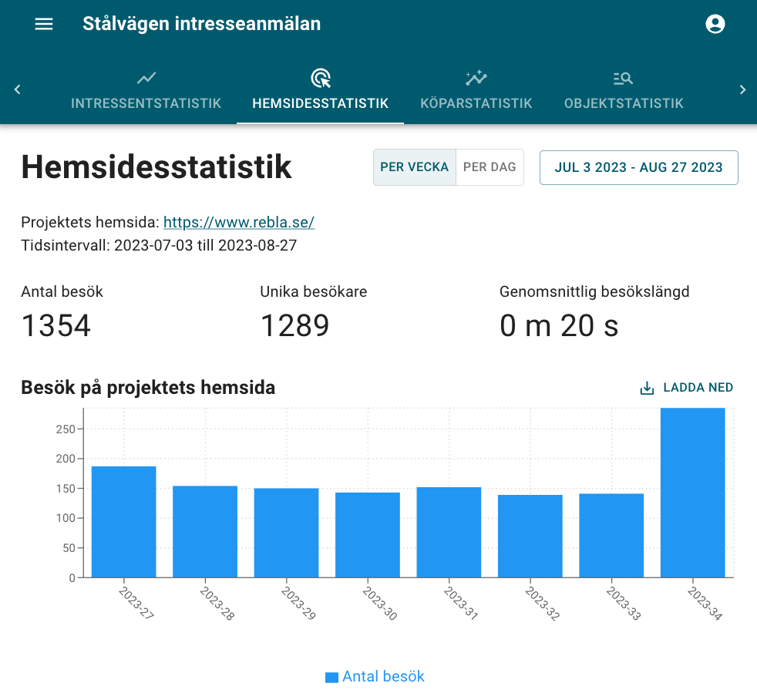This screenshot has height=700, width=757.
Task: Open the Jul 3 2023 - Aug 27 2023 date picker
Action: (x=638, y=167)
